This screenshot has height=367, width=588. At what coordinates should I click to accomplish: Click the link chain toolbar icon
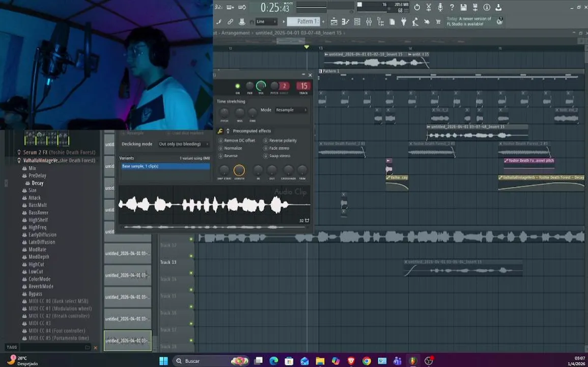tap(230, 22)
